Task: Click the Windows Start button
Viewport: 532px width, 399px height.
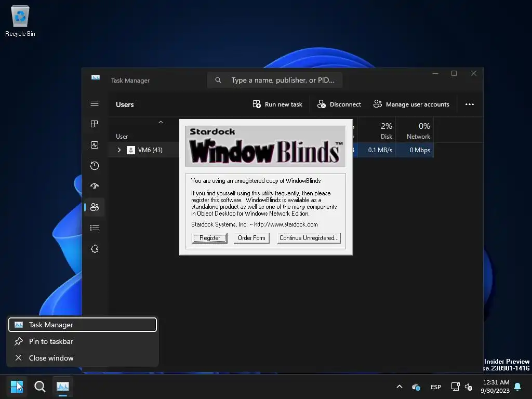Action: pos(17,387)
